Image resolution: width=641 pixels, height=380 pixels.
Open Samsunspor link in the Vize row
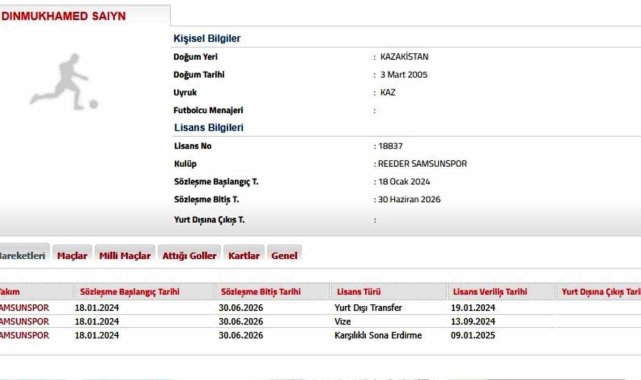(x=24, y=322)
